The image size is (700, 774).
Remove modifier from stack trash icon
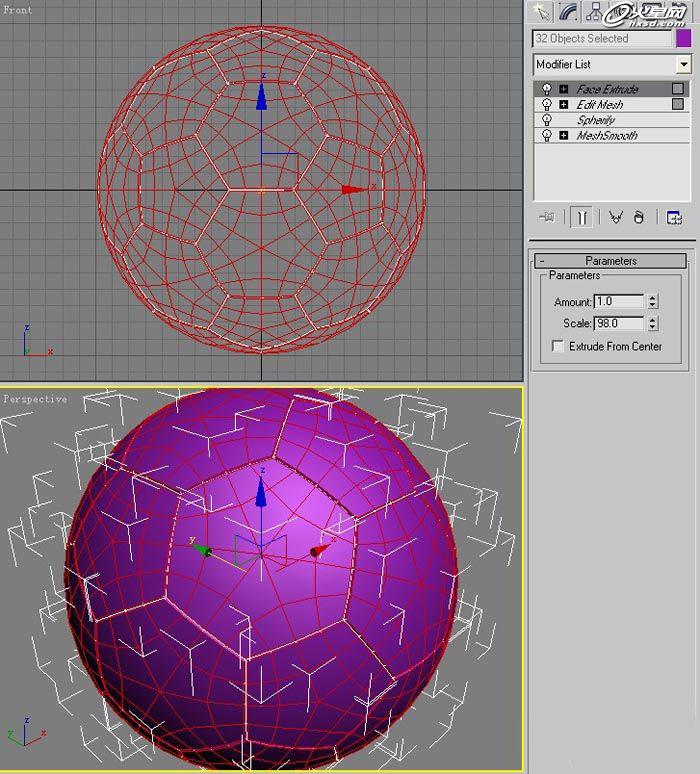pyautogui.click(x=639, y=217)
